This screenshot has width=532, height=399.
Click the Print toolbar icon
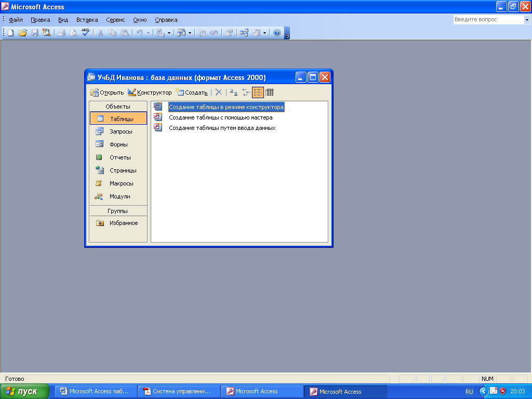click(61, 33)
